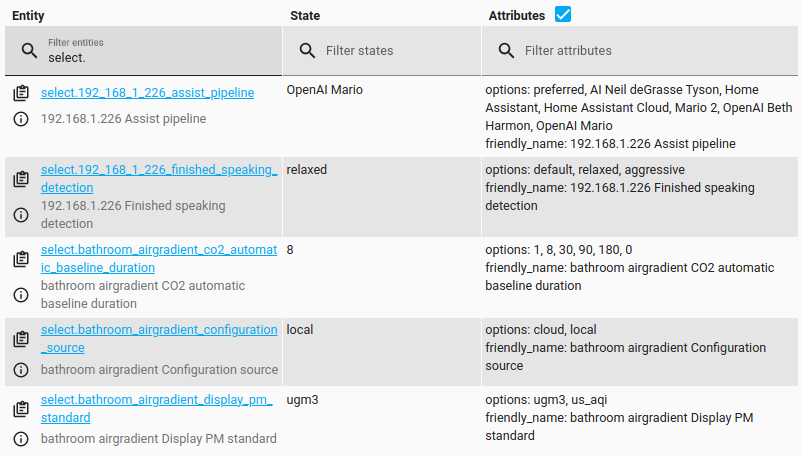Click the search icon beside Filter states
This screenshot has width=802, height=456.
pos(307,50)
